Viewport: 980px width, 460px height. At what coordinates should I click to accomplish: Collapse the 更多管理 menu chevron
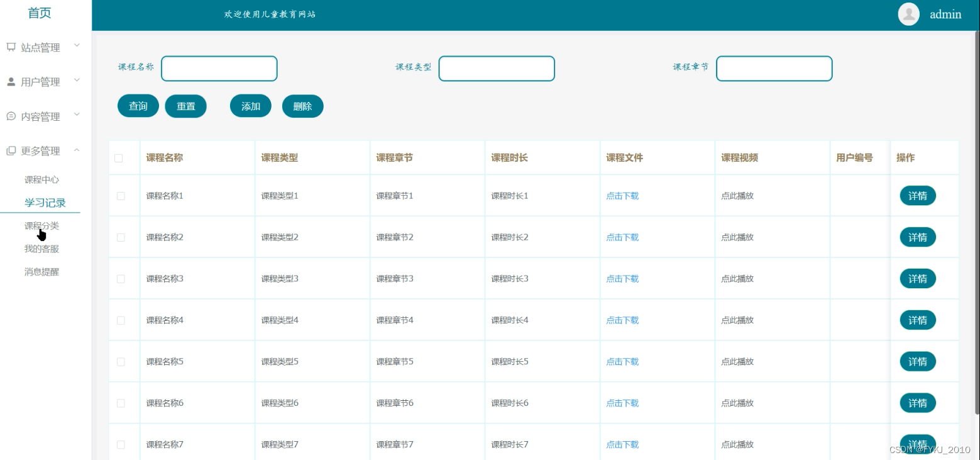pyautogui.click(x=77, y=150)
